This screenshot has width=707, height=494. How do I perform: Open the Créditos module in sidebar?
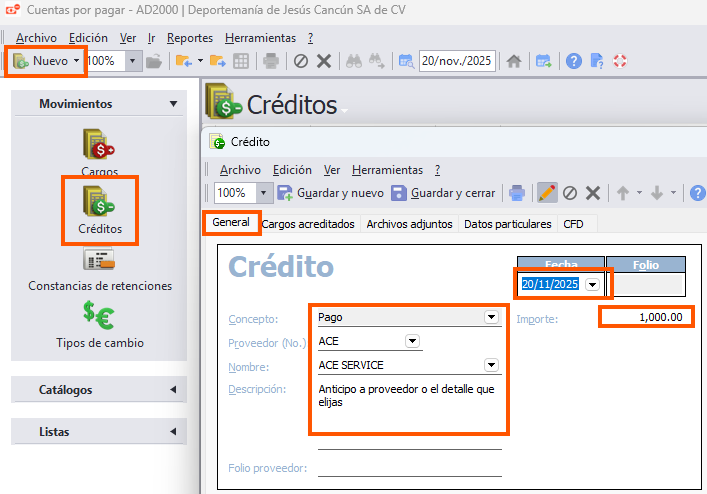tap(99, 203)
